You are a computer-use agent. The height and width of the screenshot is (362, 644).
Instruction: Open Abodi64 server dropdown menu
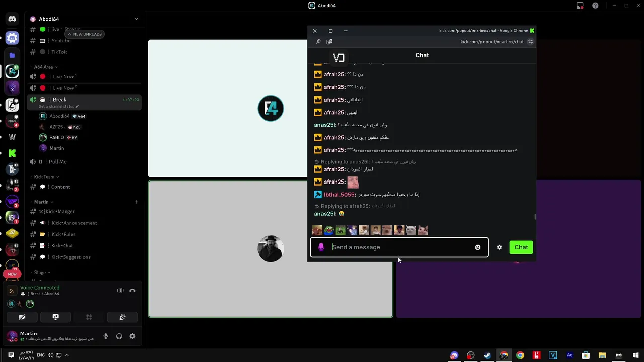coord(136,19)
